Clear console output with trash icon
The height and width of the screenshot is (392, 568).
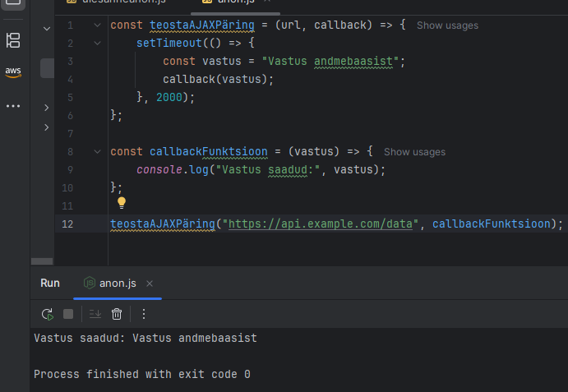117,314
